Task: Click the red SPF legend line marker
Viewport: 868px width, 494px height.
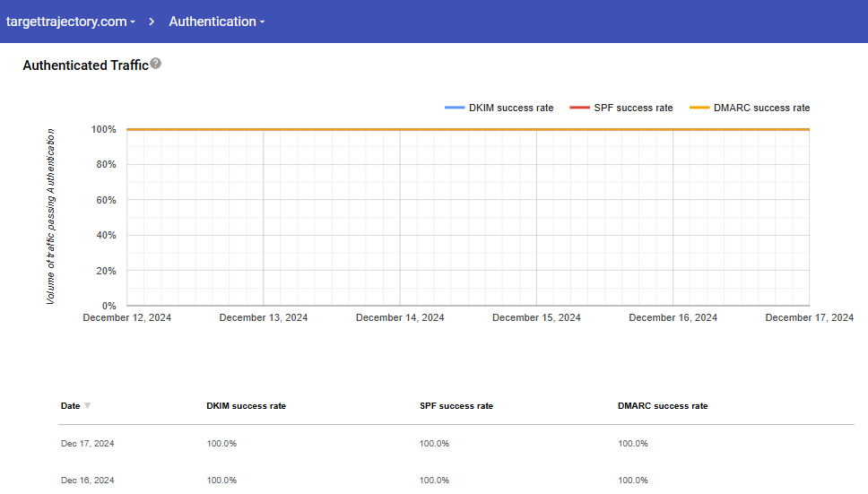Action: click(580, 108)
